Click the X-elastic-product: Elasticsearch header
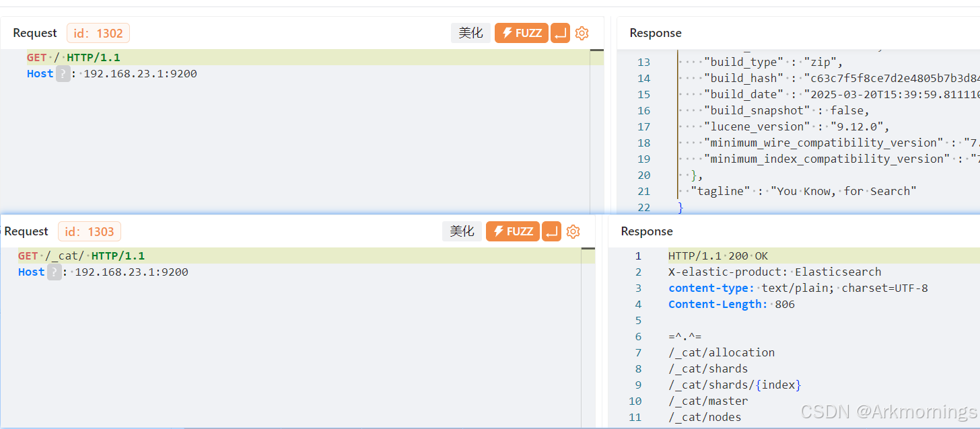Image resolution: width=980 pixels, height=429 pixels. tap(775, 272)
